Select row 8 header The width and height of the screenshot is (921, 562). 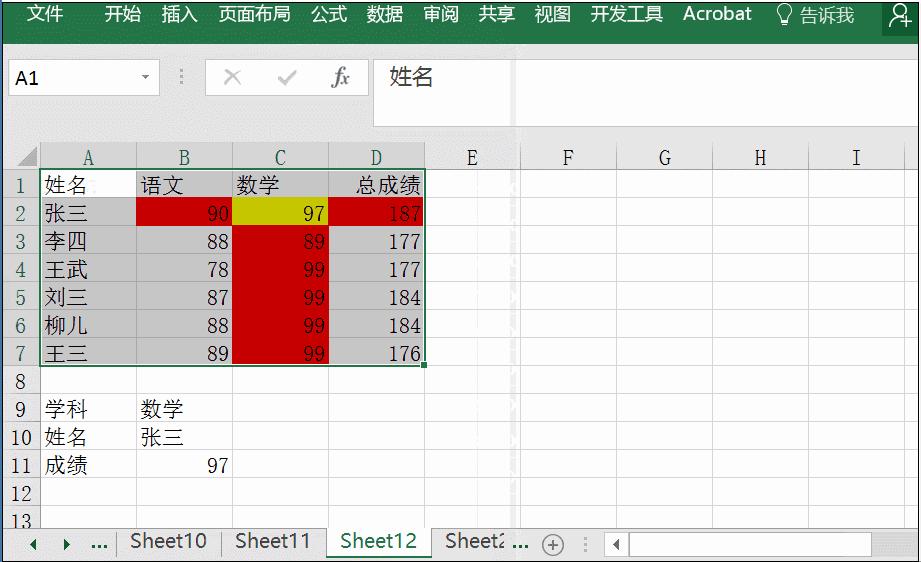coord(21,381)
